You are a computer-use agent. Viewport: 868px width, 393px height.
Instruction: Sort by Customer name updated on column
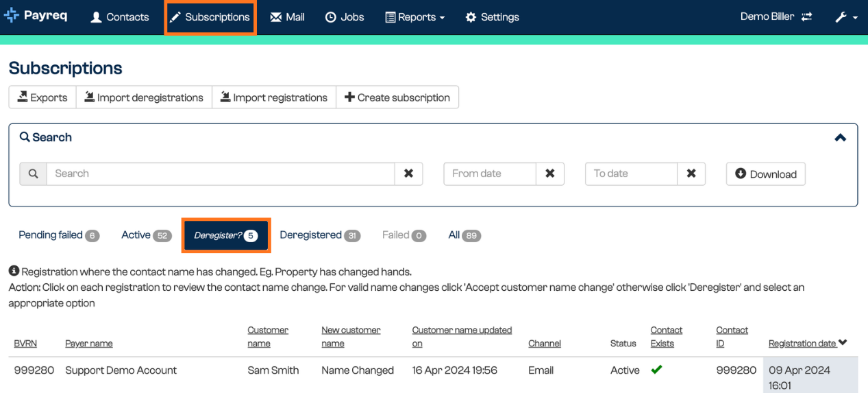click(x=462, y=337)
